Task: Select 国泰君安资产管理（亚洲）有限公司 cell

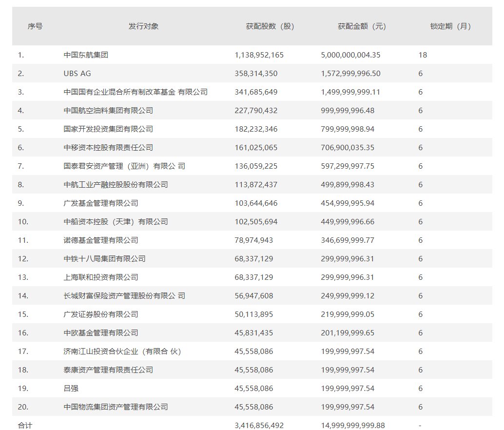Action: pos(124,166)
